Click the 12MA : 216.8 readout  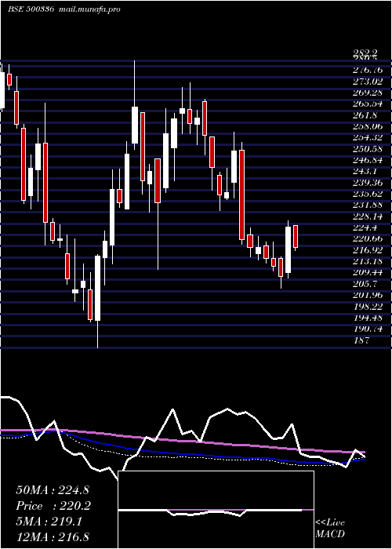53,536
